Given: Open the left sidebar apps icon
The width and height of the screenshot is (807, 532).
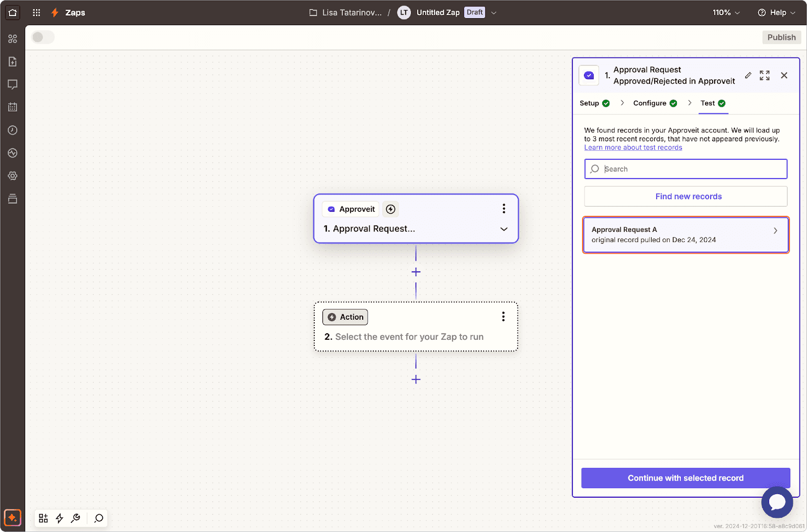Looking at the screenshot, I should click(x=13, y=39).
